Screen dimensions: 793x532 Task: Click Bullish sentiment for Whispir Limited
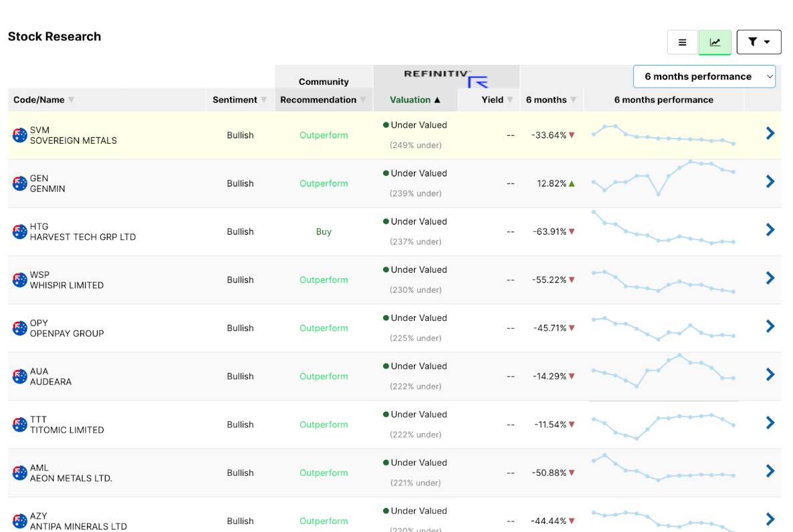coord(240,279)
